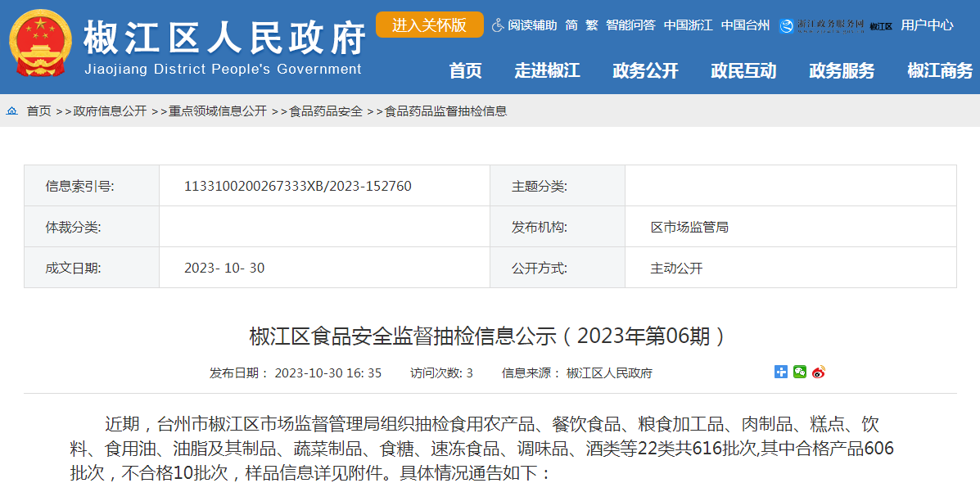Share article via Weibo icon
Viewport: 980px width, 483px height.
click(x=818, y=372)
